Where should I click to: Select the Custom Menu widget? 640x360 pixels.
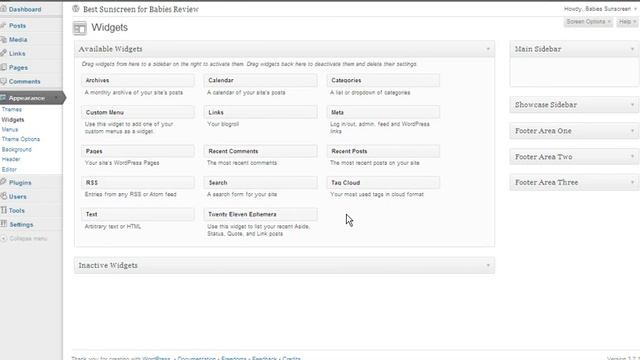(x=138, y=112)
